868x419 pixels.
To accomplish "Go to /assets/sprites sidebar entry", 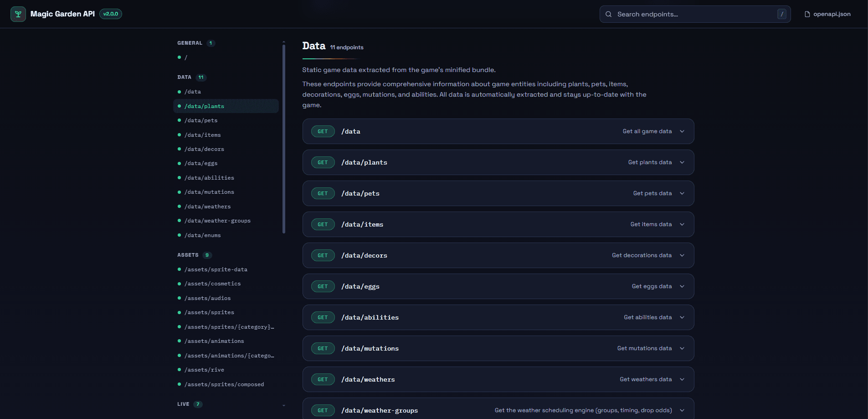I will [x=226, y=312].
